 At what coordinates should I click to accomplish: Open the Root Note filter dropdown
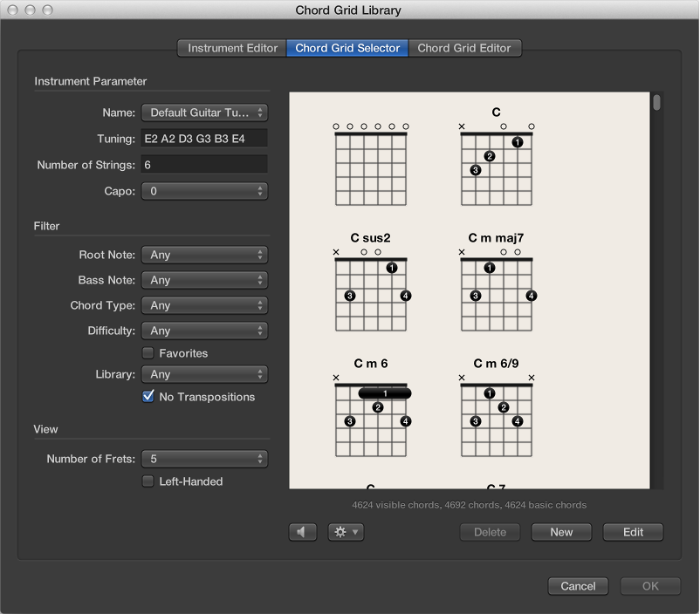point(204,255)
